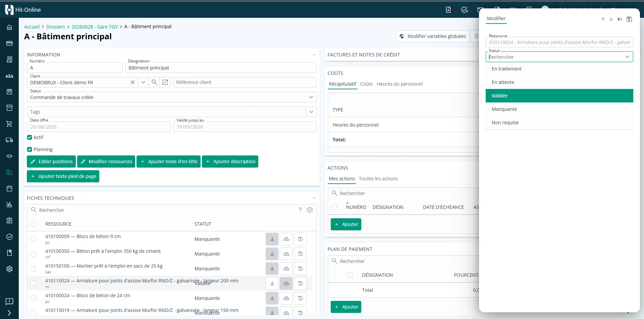This screenshot has width=644, height=319.
Task: Click the Editer positions button
Action: coord(51,162)
